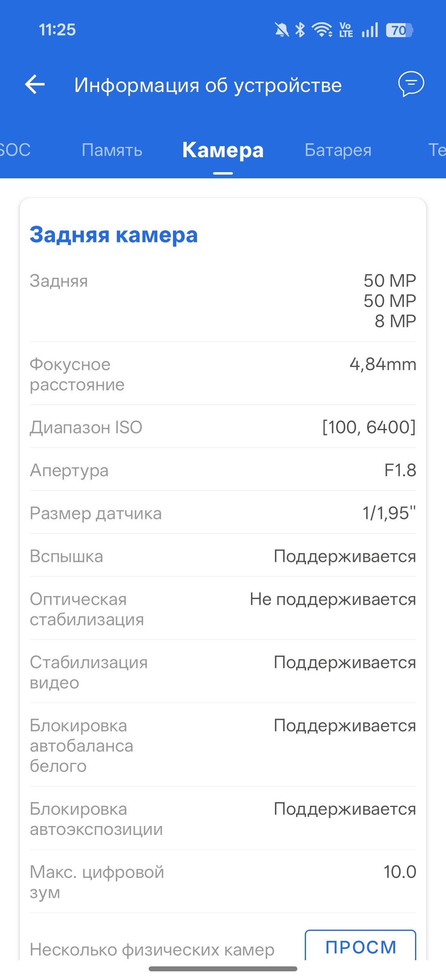Open the feedback chat bubble icon
The height and width of the screenshot is (980, 446).
coord(411,84)
